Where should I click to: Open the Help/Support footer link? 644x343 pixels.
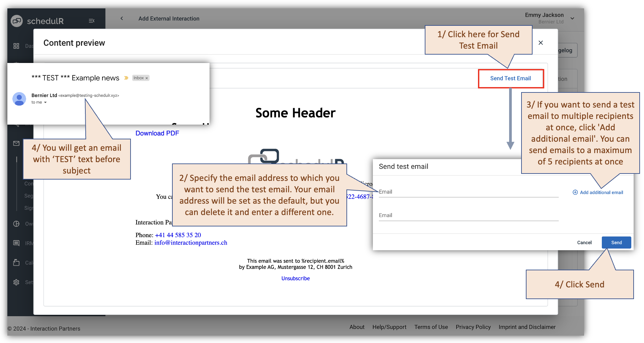(389, 327)
